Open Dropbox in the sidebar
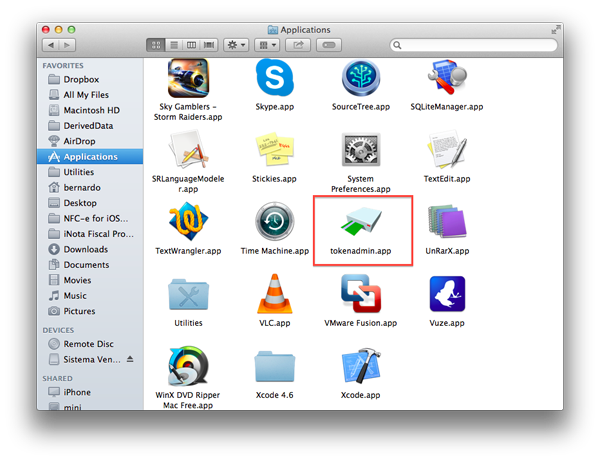Image resolution: width=600 pixels, height=461 pixels. click(x=90, y=79)
